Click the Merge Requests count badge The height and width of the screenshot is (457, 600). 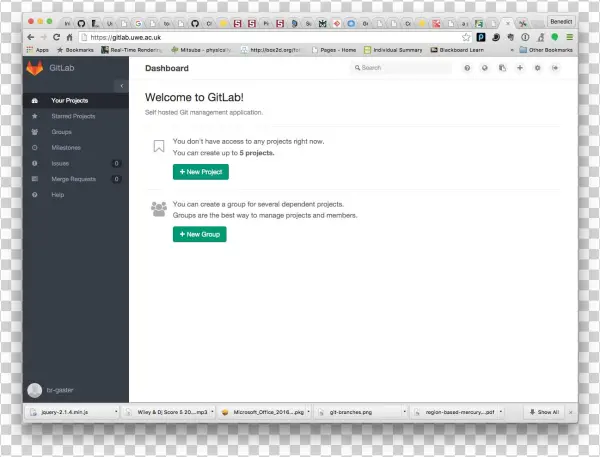pyautogui.click(x=116, y=179)
